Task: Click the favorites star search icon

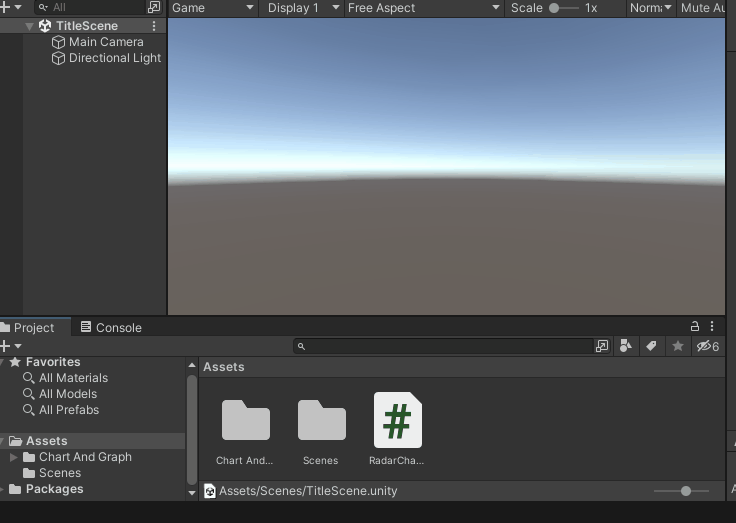Action: (x=678, y=346)
